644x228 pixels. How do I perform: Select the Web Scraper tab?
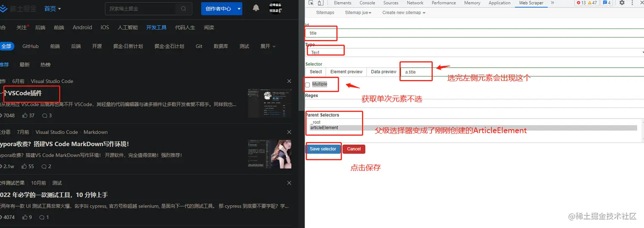[531, 3]
